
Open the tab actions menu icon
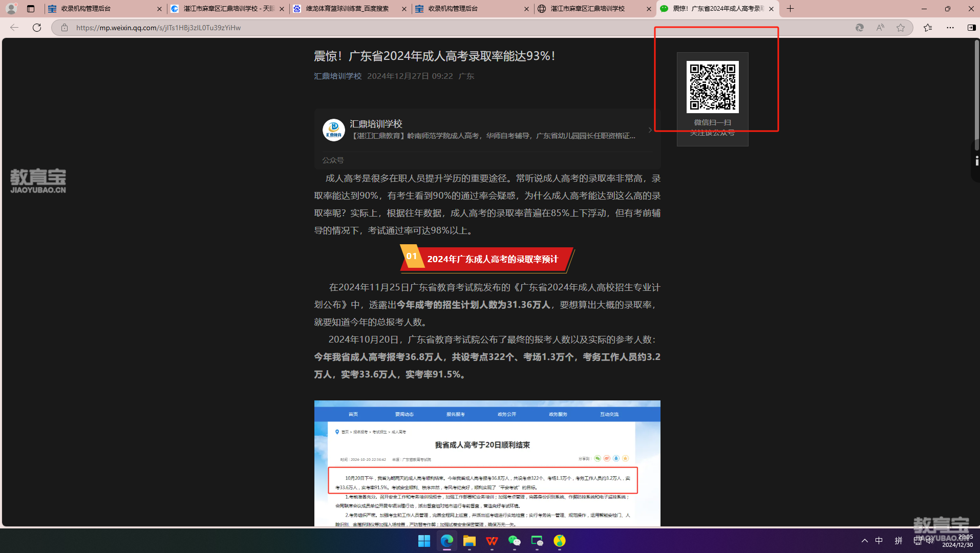pos(31,9)
